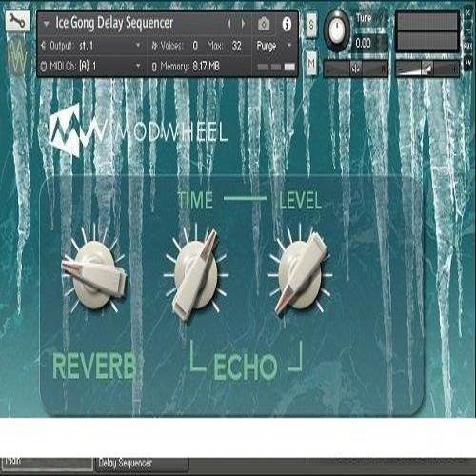Click the pan center icon
476x476 pixels.
click(x=356, y=69)
